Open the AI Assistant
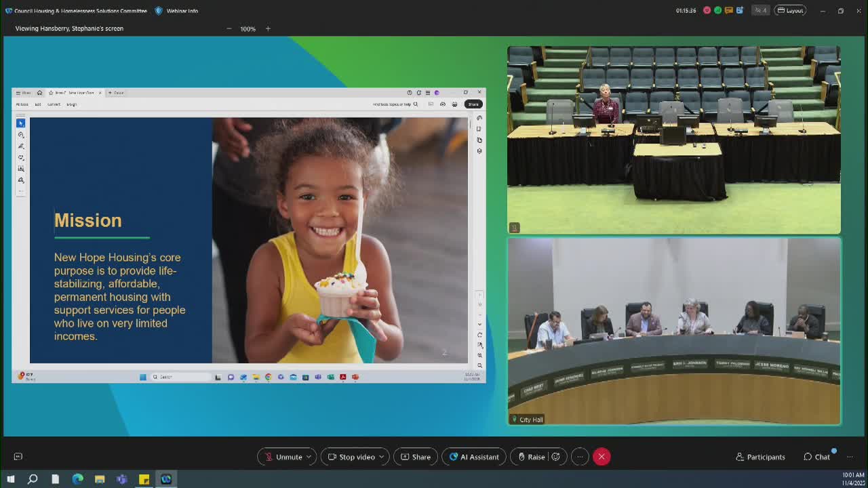 coord(473,457)
